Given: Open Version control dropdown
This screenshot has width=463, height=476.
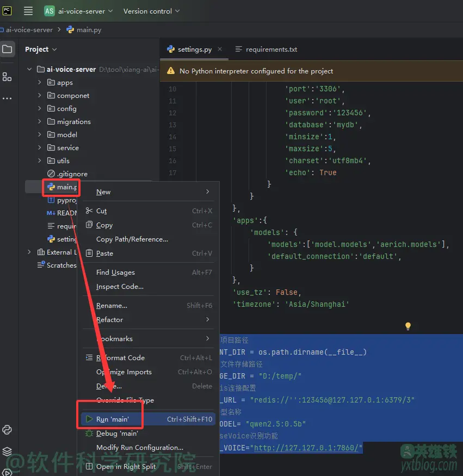Looking at the screenshot, I should 151,11.
